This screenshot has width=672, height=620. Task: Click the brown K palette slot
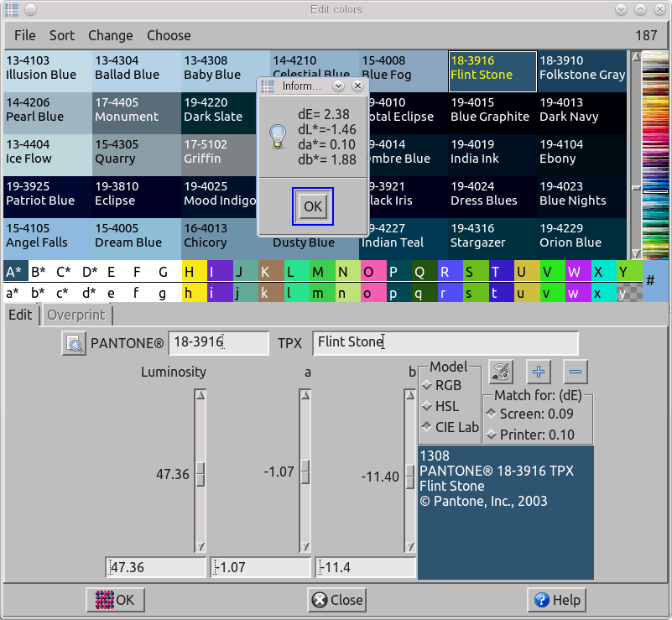pyautogui.click(x=271, y=271)
